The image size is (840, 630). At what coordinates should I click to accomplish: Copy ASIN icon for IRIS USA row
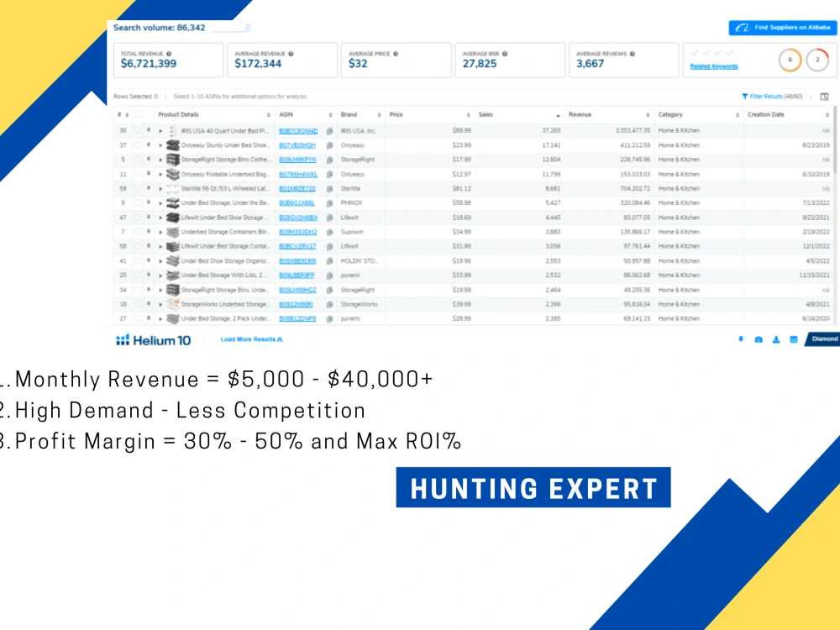329,131
